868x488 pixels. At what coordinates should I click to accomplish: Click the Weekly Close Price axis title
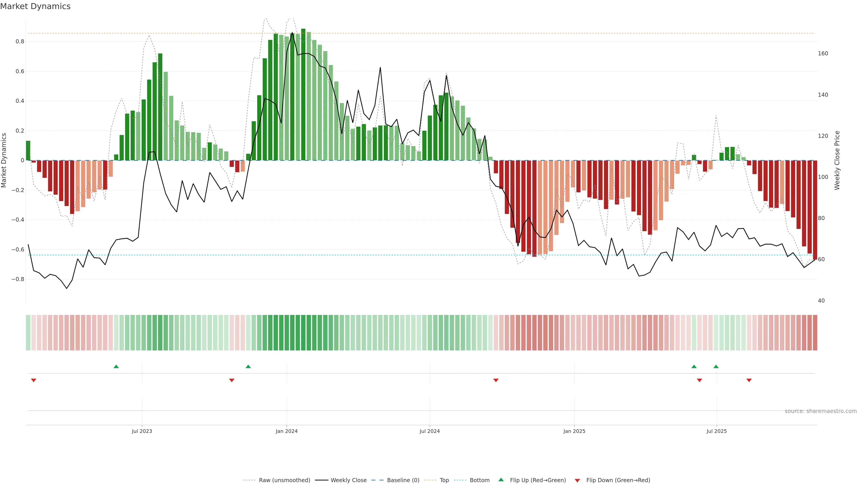pyautogui.click(x=837, y=160)
